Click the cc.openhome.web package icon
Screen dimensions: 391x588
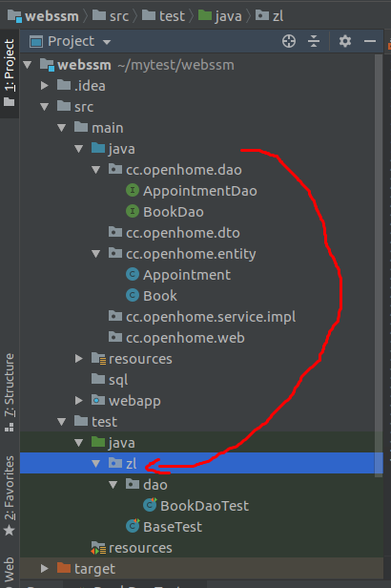[115, 337]
